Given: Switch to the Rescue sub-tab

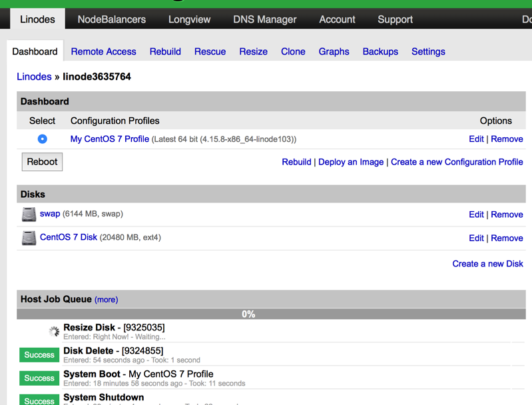Looking at the screenshot, I should pos(210,51).
